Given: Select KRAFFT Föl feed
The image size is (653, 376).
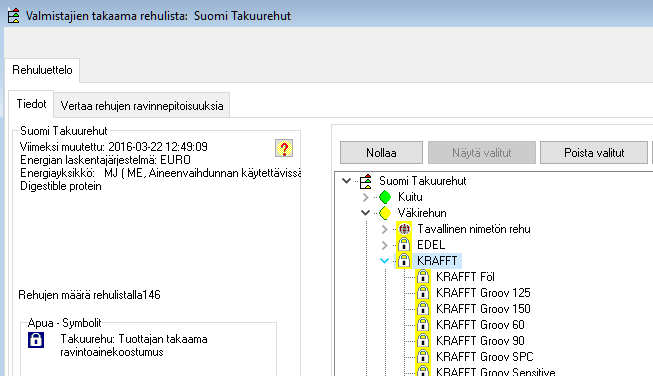Looking at the screenshot, I should coord(465,276).
